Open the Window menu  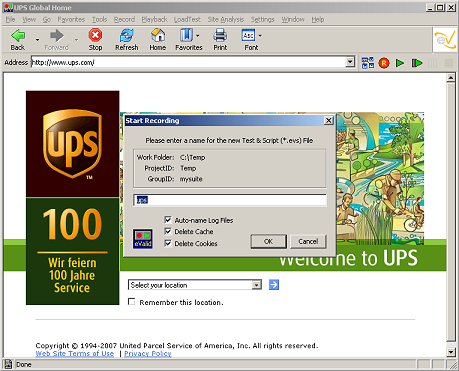click(x=293, y=19)
